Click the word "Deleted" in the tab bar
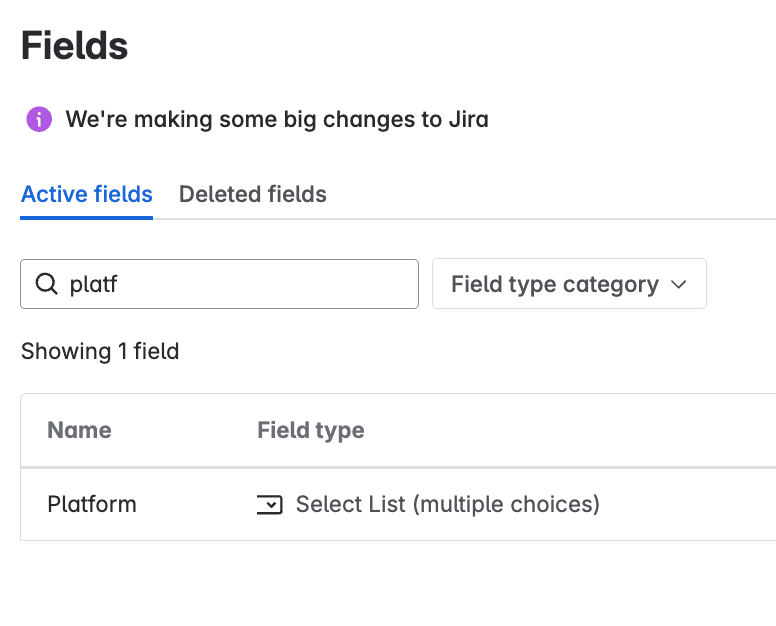 click(x=215, y=194)
